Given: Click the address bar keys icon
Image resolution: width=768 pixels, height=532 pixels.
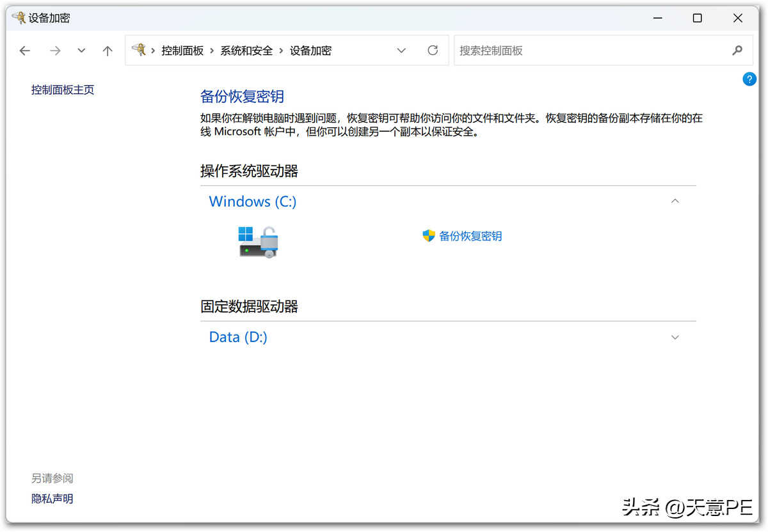Looking at the screenshot, I should [139, 50].
